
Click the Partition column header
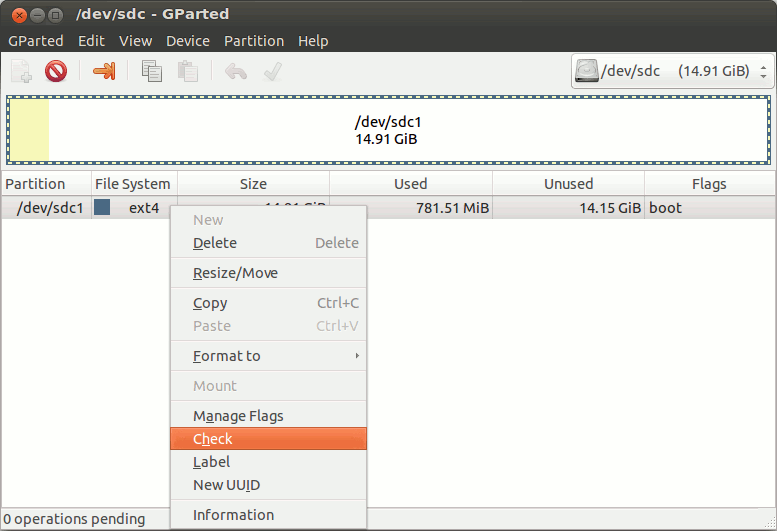[x=46, y=184]
